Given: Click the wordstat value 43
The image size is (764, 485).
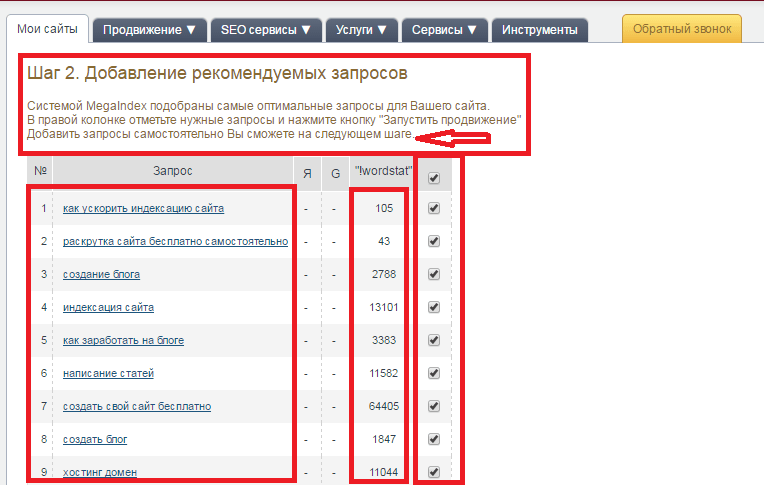Looking at the screenshot, I should pyautogui.click(x=384, y=241).
